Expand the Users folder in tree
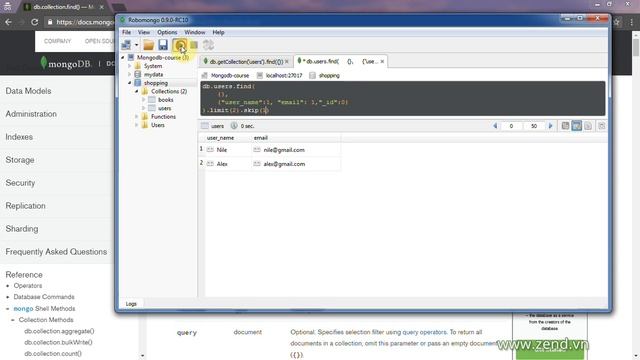 (137, 125)
